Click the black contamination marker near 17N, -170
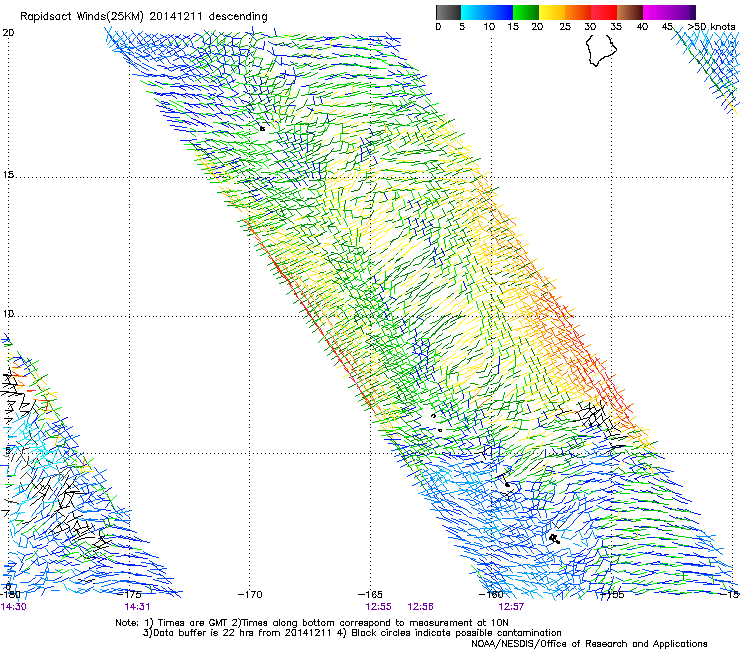The width and height of the screenshot is (740, 650). click(x=262, y=128)
